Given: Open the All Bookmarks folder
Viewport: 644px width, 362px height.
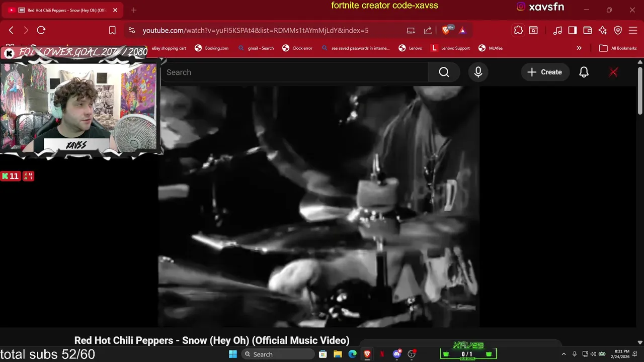Looking at the screenshot, I should point(618,48).
